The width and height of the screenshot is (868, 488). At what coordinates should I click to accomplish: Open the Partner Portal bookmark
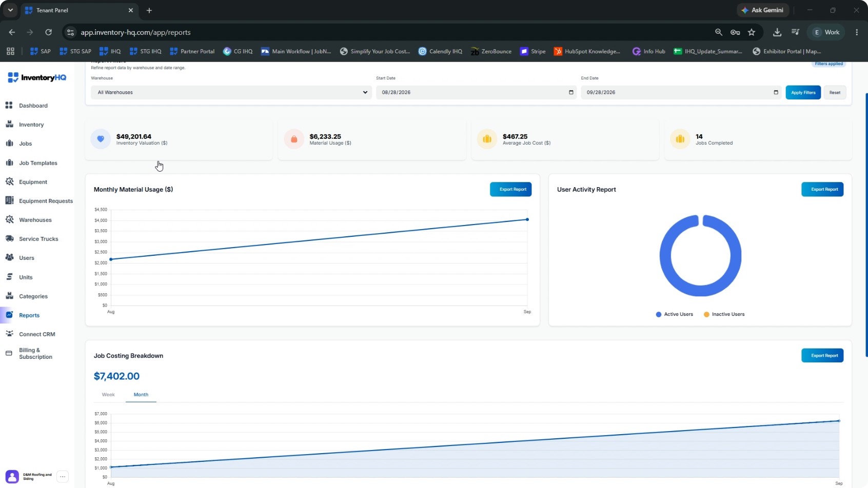click(192, 51)
